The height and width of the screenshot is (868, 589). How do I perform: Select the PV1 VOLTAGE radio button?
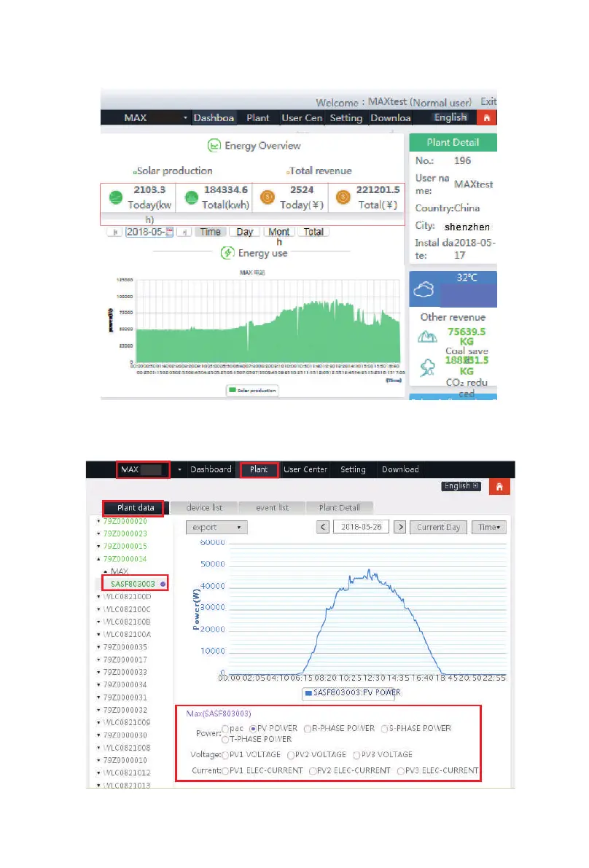225,755
